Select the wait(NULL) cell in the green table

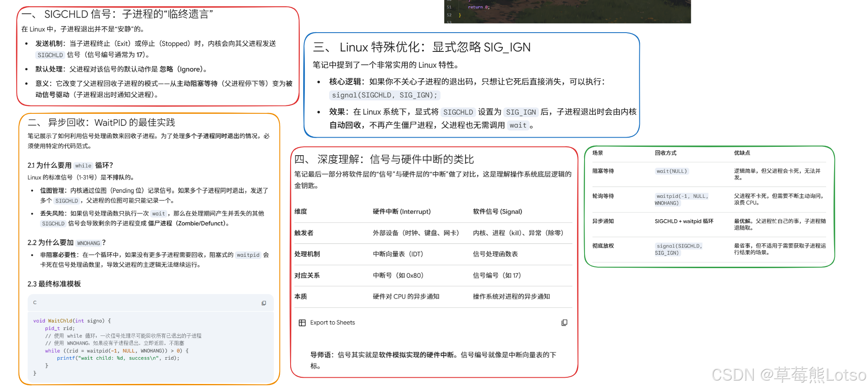[x=672, y=171]
